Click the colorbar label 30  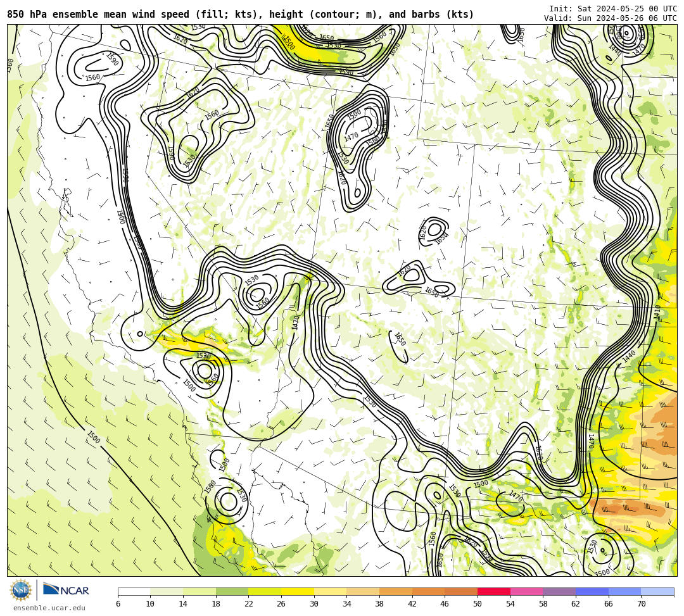tap(314, 604)
